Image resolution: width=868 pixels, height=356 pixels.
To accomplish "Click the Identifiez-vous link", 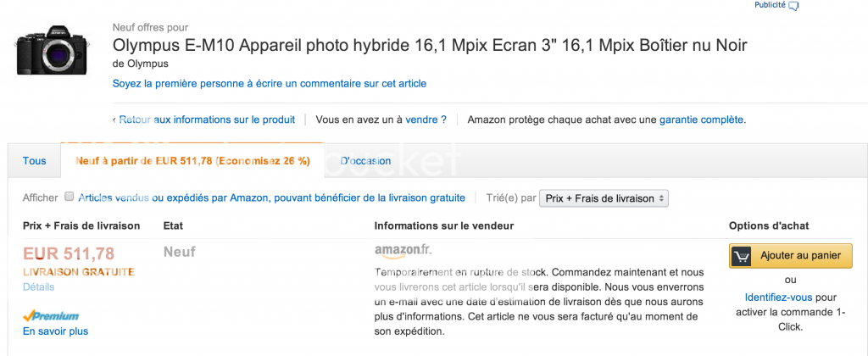I will pyautogui.click(x=778, y=298).
